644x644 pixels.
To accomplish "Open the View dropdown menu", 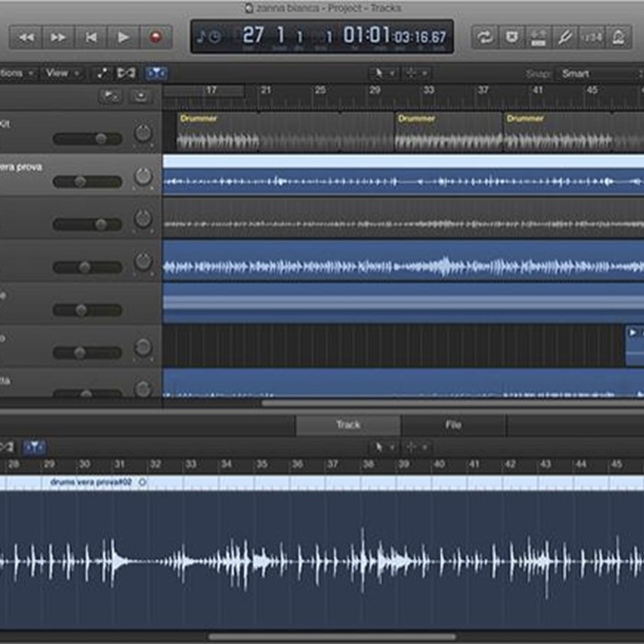I will coord(61,73).
